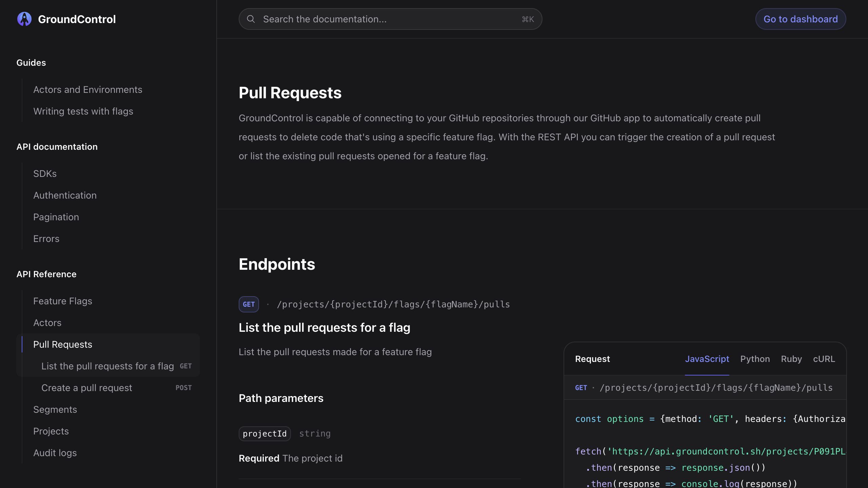The height and width of the screenshot is (488, 868).
Task: Select Pull Requests in the sidebar
Action: tap(63, 344)
